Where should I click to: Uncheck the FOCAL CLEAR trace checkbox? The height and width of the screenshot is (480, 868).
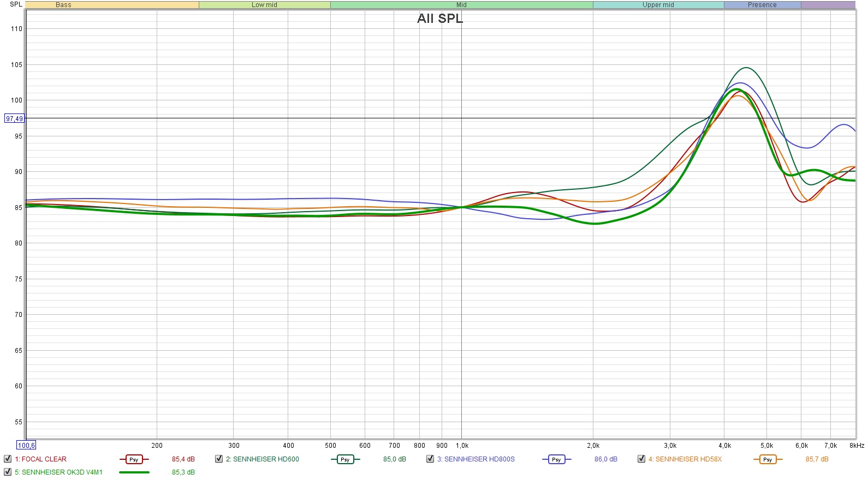point(8,459)
